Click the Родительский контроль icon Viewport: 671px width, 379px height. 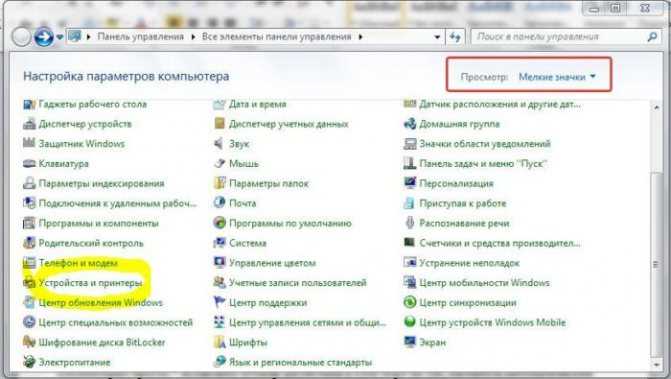pos(29,243)
